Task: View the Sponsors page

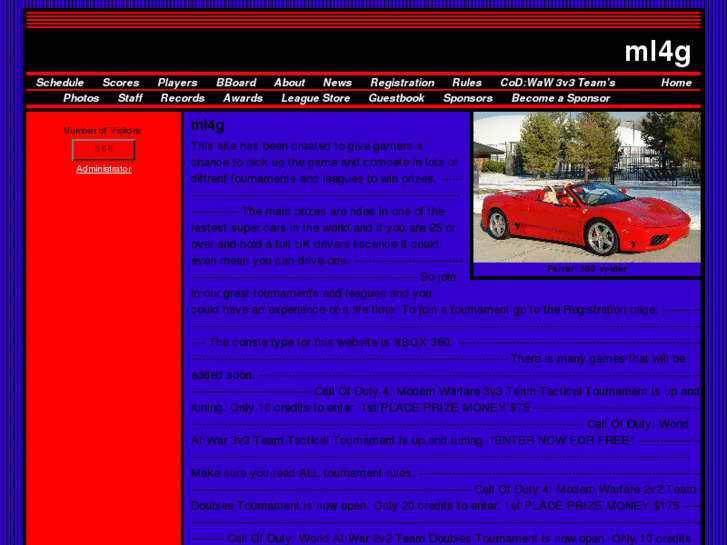Action: point(467,98)
